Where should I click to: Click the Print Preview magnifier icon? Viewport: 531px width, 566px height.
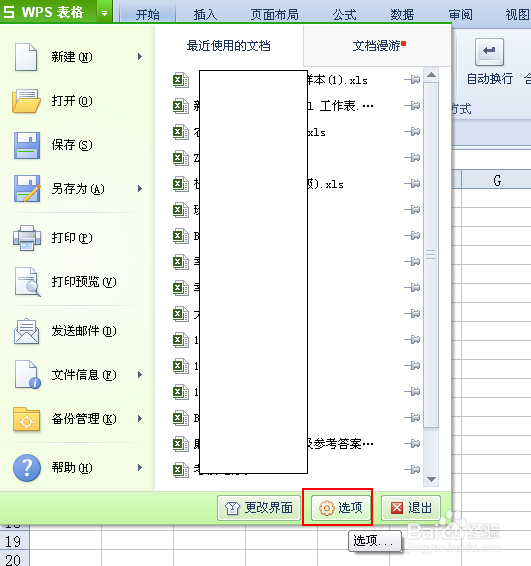[x=27, y=282]
